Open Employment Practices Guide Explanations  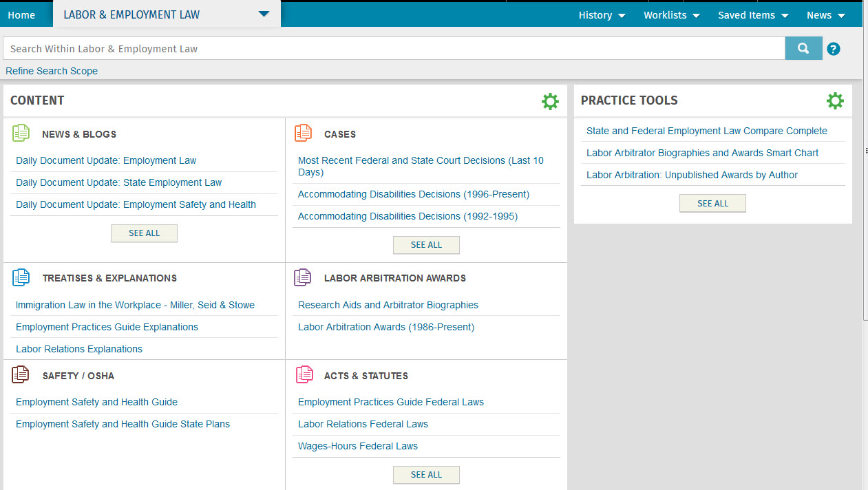tap(107, 327)
